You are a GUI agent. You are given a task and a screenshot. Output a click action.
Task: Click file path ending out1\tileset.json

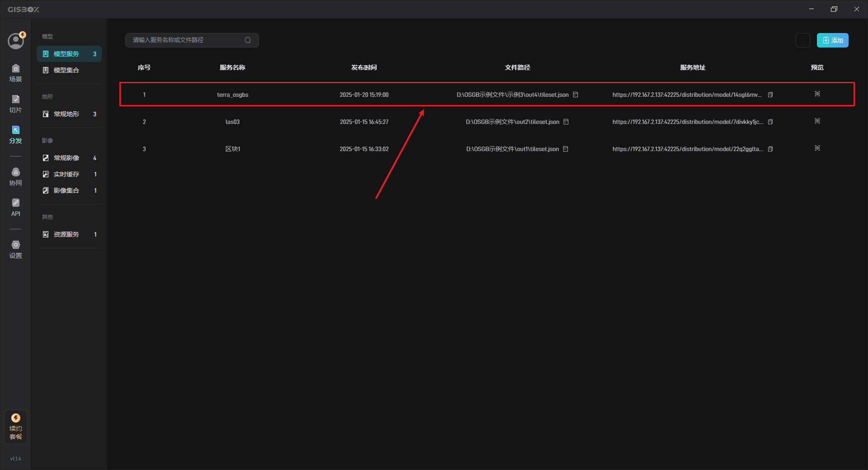click(x=513, y=149)
